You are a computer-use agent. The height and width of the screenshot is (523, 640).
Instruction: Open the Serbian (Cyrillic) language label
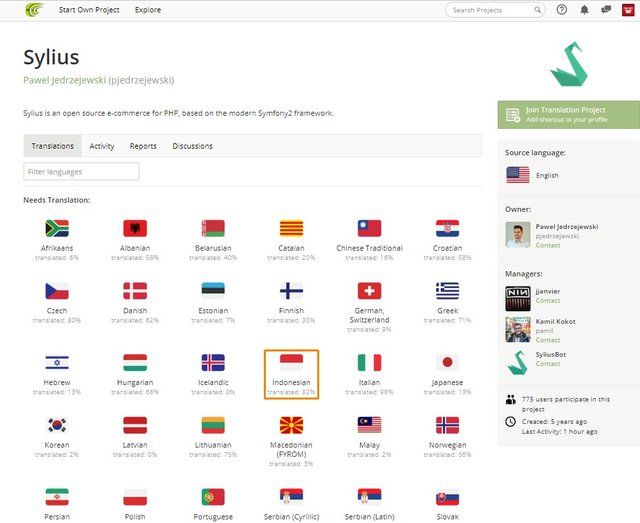pyautogui.click(x=291, y=517)
